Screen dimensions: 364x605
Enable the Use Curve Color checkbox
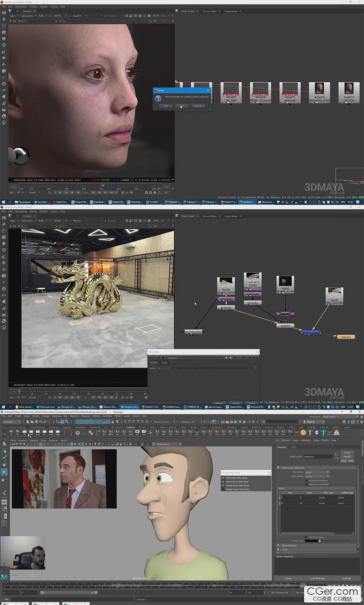click(307, 537)
